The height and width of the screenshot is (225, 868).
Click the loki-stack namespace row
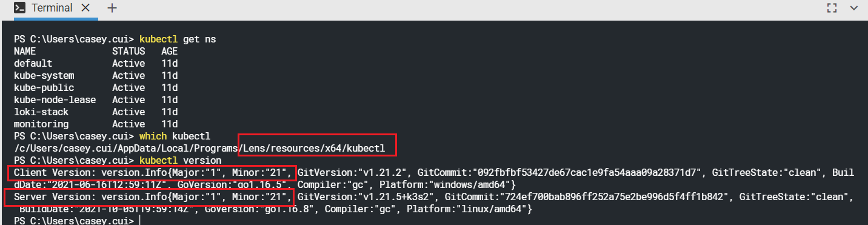(x=96, y=112)
